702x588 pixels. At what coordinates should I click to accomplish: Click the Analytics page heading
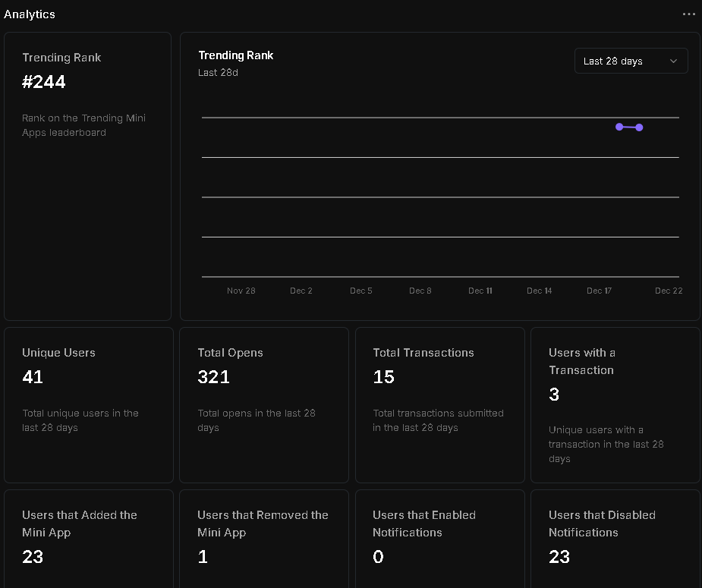[30, 14]
